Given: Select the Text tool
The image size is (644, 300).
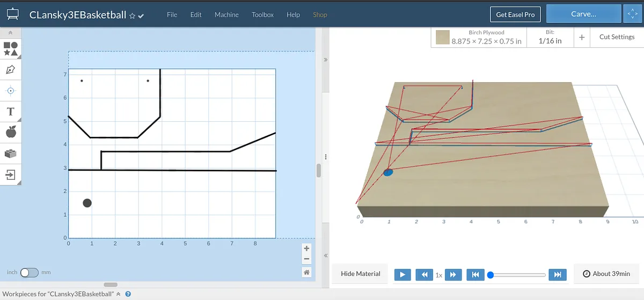Looking at the screenshot, I should [x=11, y=112].
